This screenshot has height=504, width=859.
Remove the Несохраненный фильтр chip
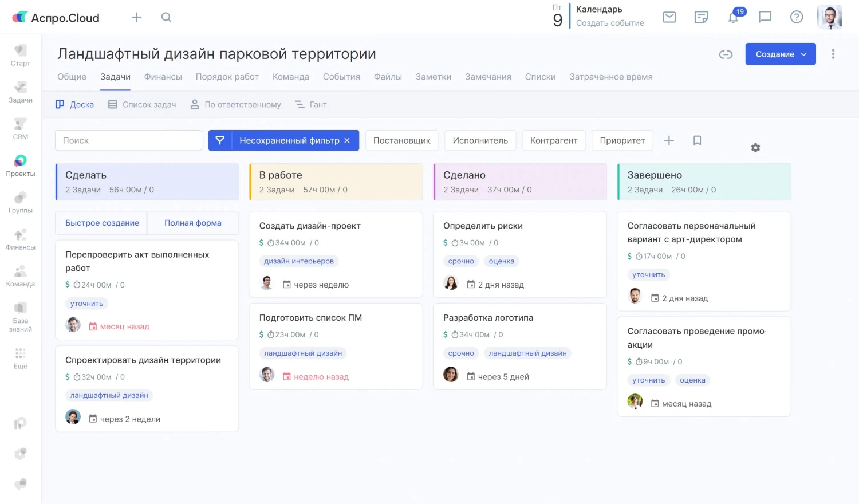click(346, 140)
